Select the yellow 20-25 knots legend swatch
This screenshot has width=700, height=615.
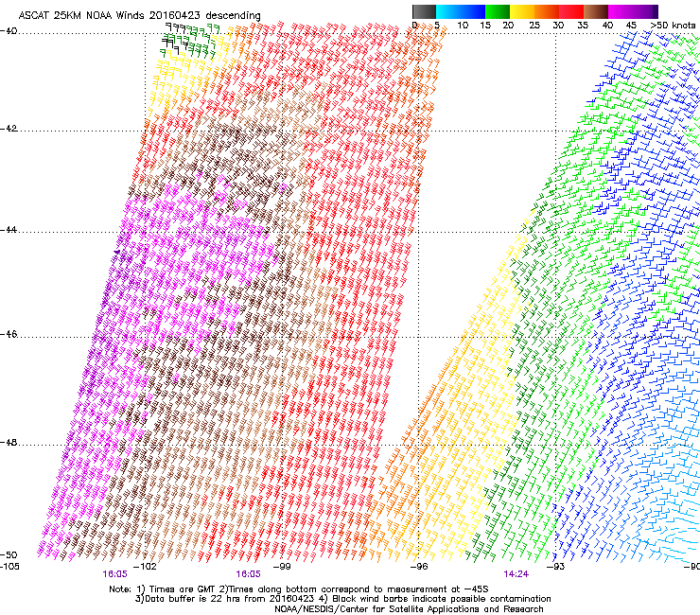coord(522,11)
